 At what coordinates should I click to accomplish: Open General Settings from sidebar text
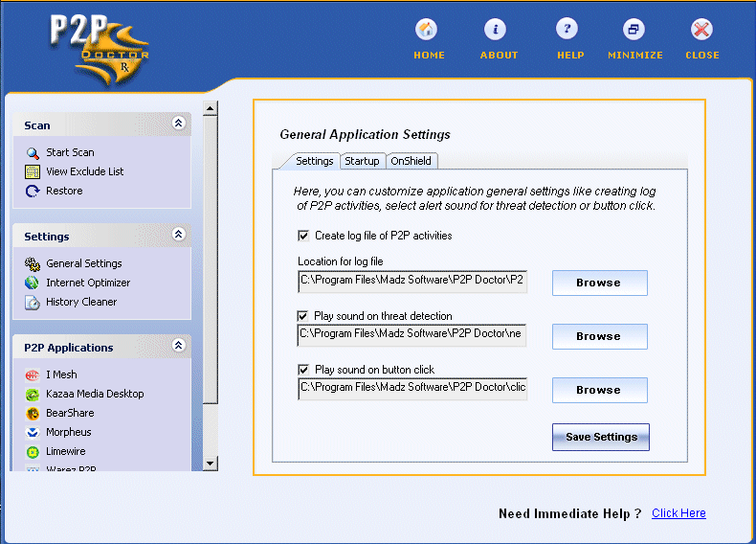pyautogui.click(x=84, y=263)
